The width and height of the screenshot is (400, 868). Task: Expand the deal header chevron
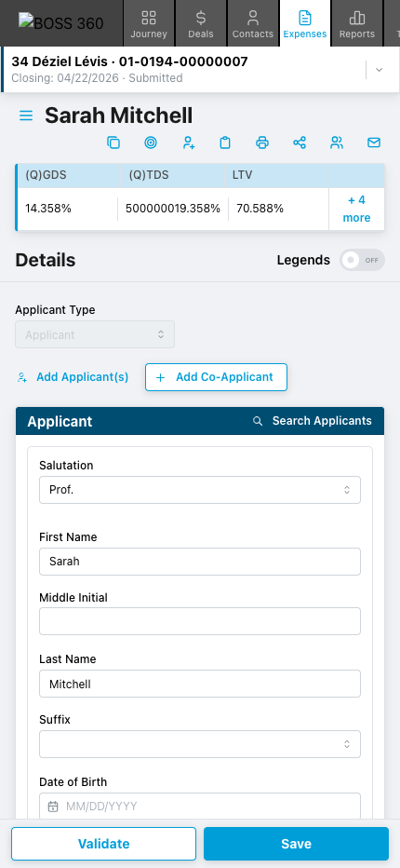pos(379,70)
